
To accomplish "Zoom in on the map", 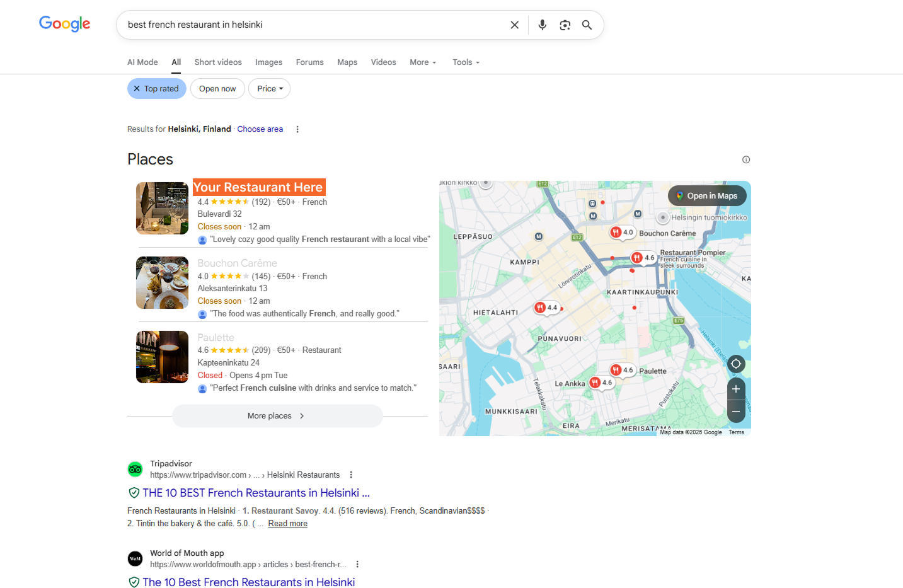I will click(735, 389).
